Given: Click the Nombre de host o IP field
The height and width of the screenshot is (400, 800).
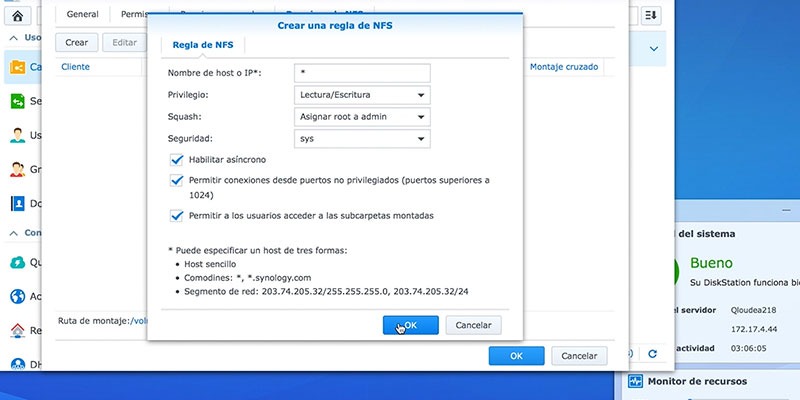Looking at the screenshot, I should tap(362, 73).
